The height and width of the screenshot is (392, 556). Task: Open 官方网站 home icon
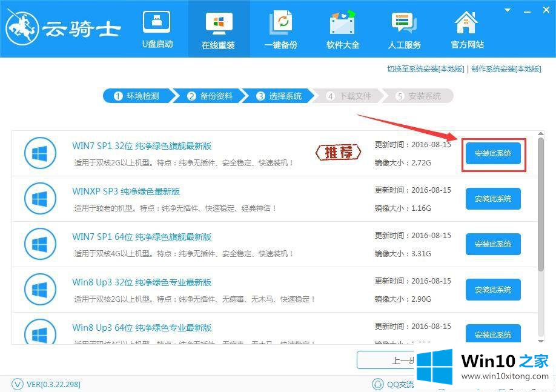(x=466, y=22)
